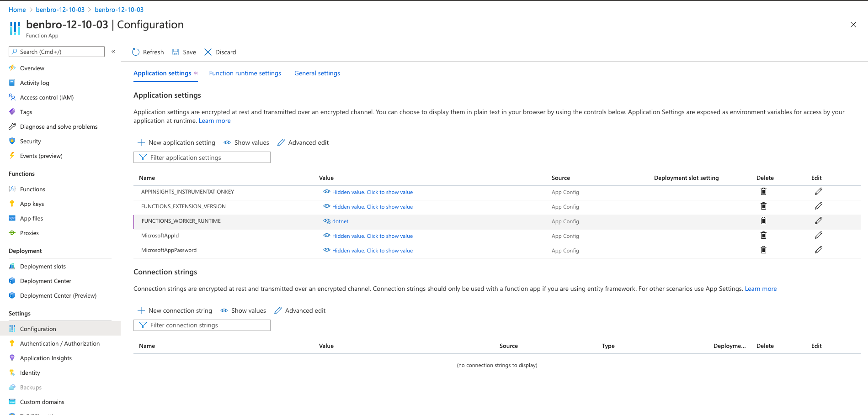Edit the FUNCTIONS_WORKER_RUNTIME setting
The width and height of the screenshot is (868, 415).
pos(819,221)
